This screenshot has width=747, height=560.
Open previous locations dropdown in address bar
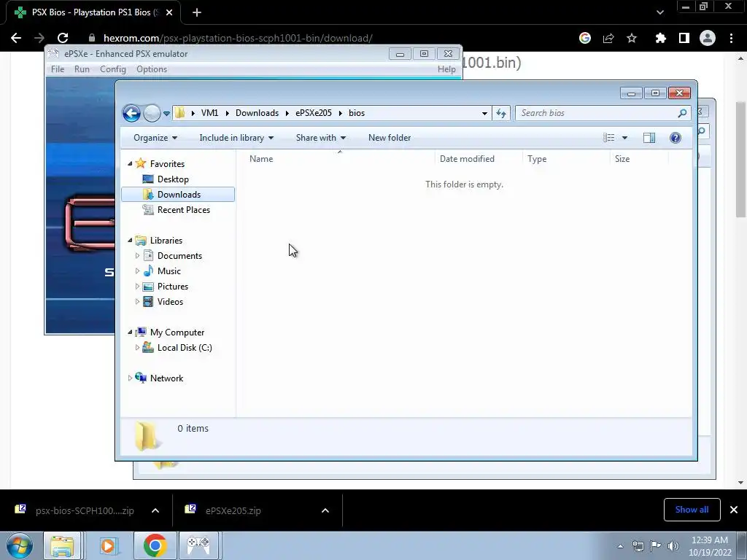[484, 113]
